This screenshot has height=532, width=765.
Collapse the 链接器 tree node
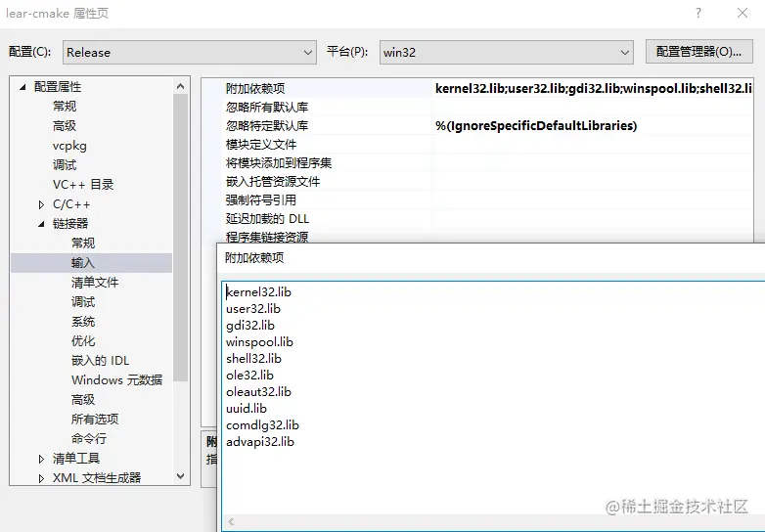pos(41,224)
